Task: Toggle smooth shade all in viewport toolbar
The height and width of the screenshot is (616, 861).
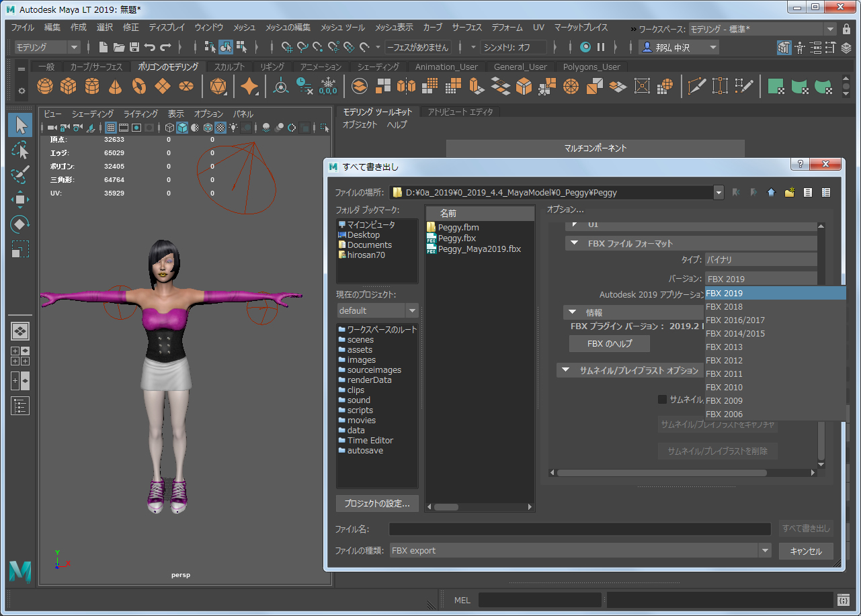Action: pos(182,128)
